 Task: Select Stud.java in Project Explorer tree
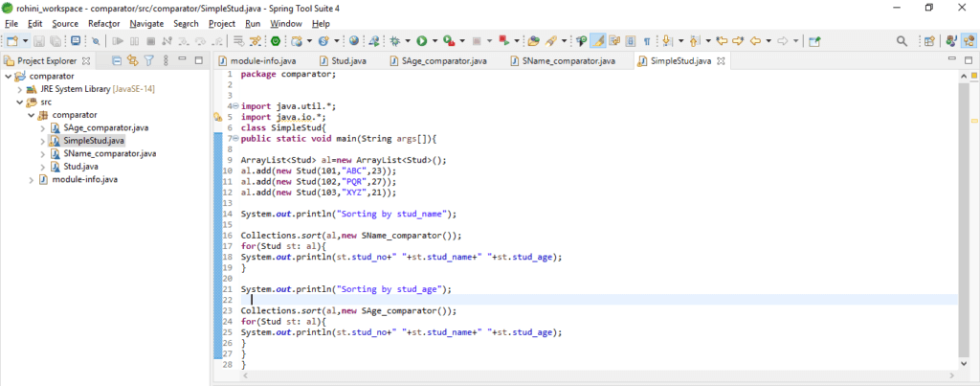80,167
